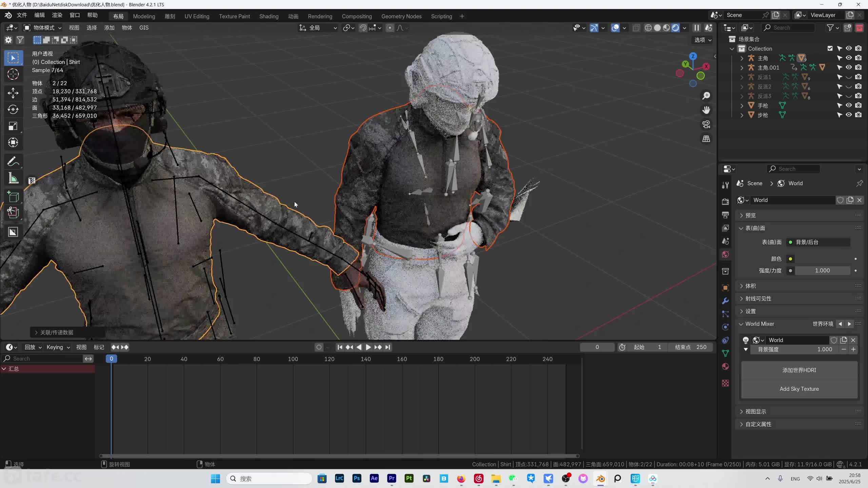Expand 步枪 in outliner
This screenshot has height=488, width=868.
pos(742,115)
